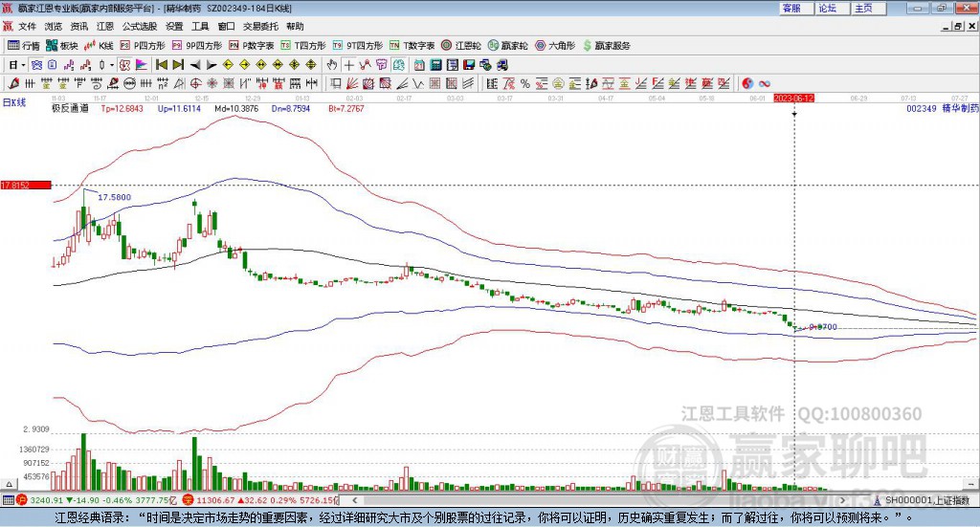
Task: Open the 六角形 hexagon tool
Action: [555, 46]
